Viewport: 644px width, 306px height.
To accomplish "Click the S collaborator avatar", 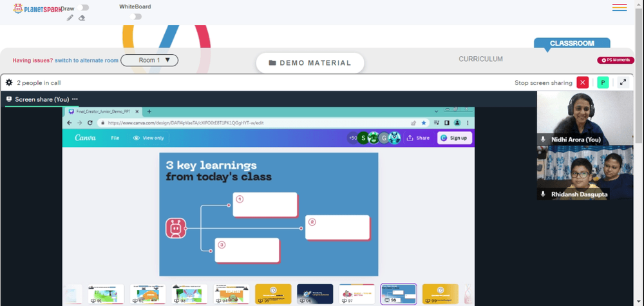I will (363, 138).
